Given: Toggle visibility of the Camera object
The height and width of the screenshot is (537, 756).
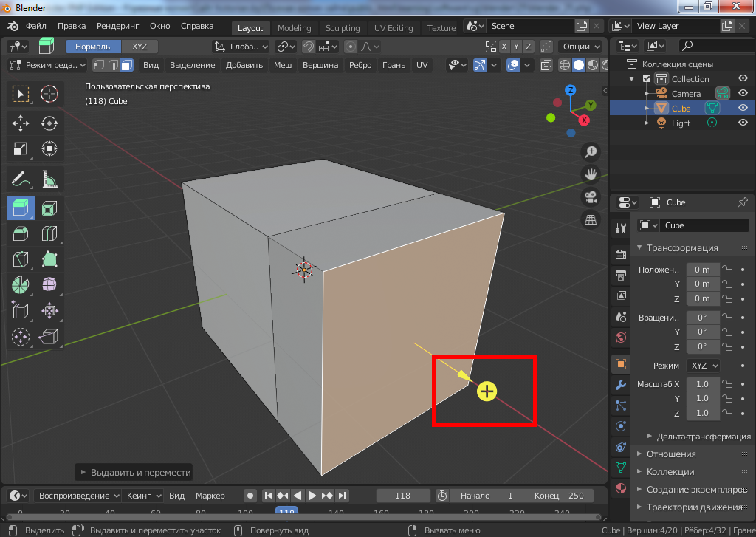Looking at the screenshot, I should [x=743, y=94].
